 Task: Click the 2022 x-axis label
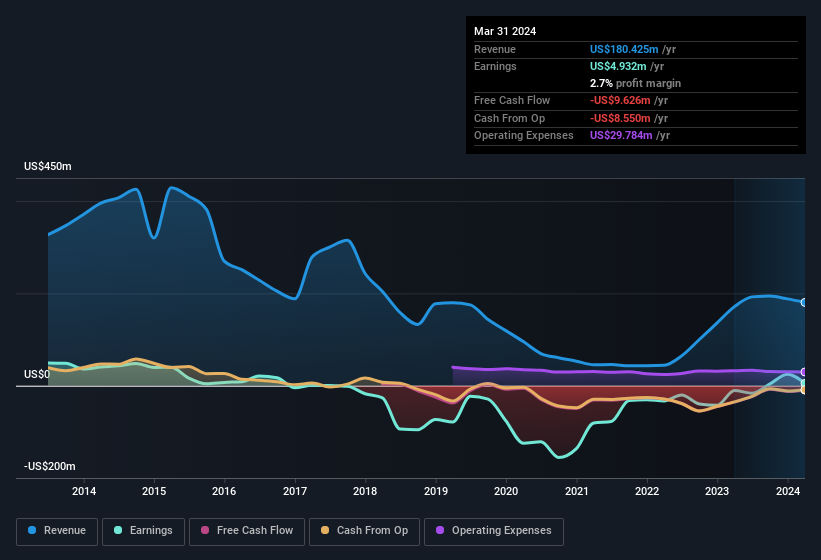tap(647, 491)
